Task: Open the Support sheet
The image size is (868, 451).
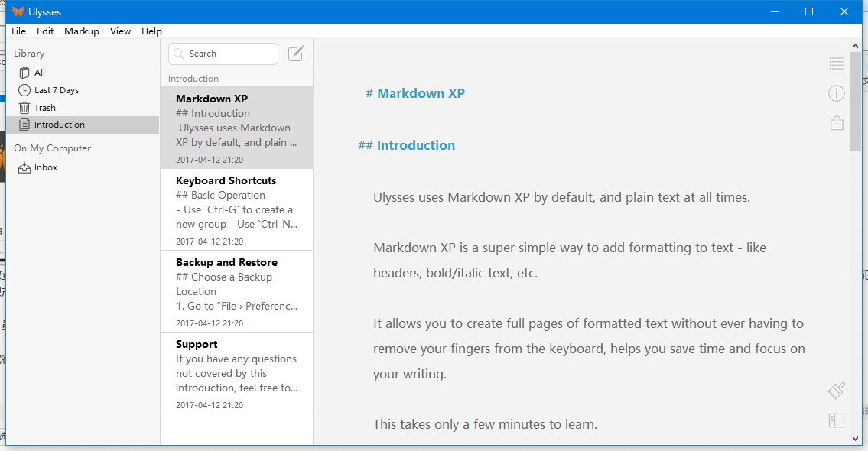Action: coord(236,373)
